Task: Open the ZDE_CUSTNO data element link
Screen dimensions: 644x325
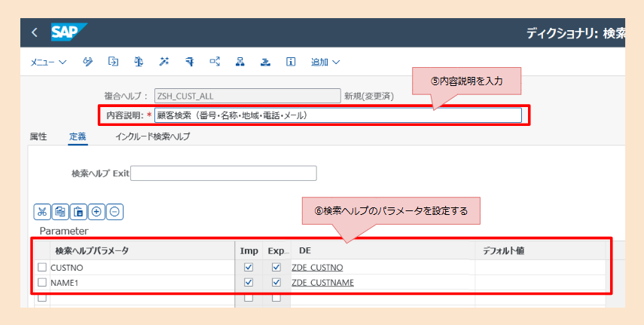Action: click(318, 268)
